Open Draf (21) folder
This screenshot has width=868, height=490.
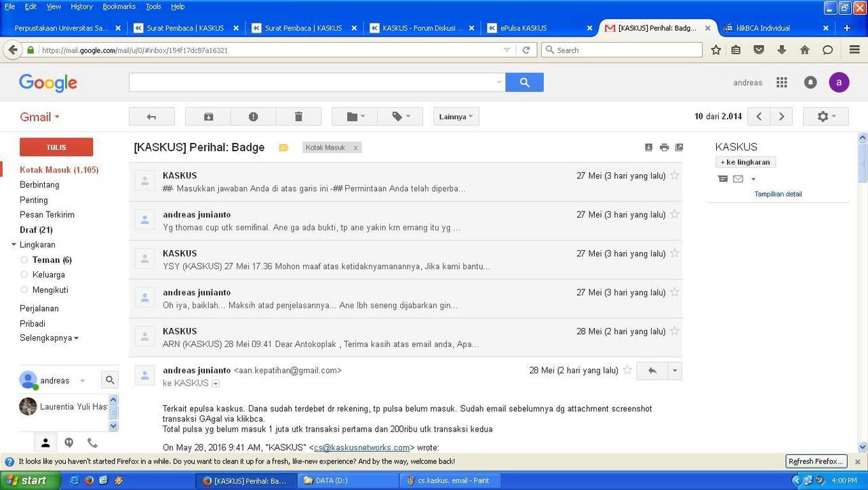pos(36,230)
